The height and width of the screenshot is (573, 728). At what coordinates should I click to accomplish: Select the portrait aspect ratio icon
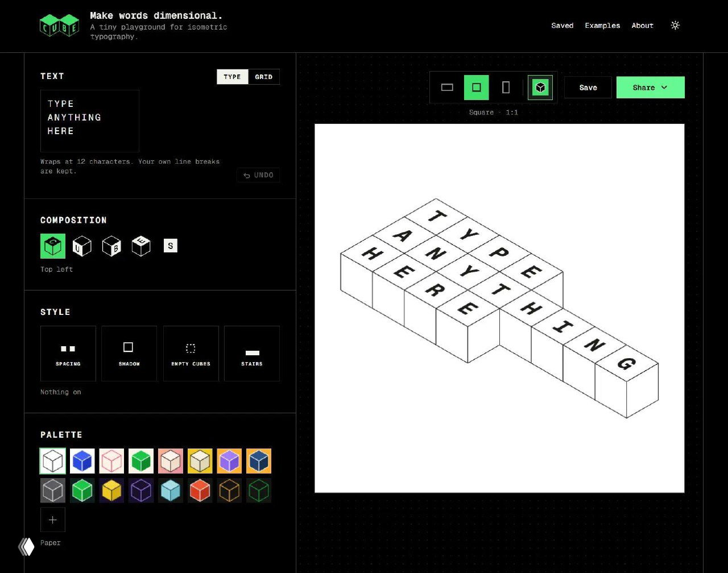coord(506,88)
